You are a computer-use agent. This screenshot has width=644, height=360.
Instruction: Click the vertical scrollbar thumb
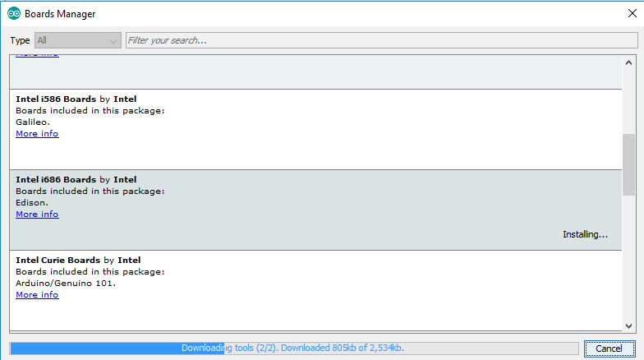[x=628, y=164]
